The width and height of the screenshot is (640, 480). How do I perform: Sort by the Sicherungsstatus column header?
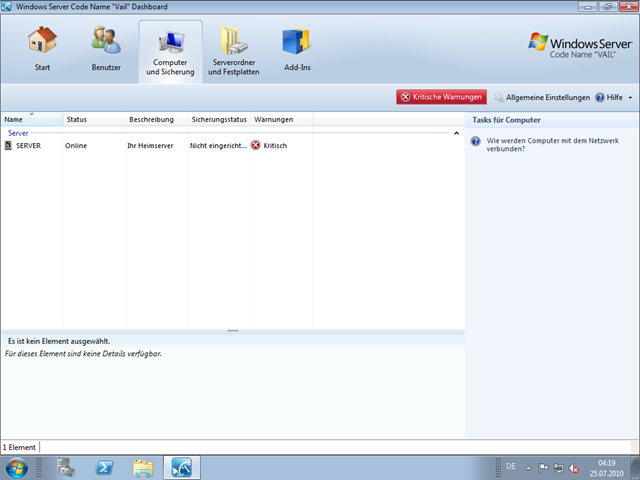click(x=219, y=119)
